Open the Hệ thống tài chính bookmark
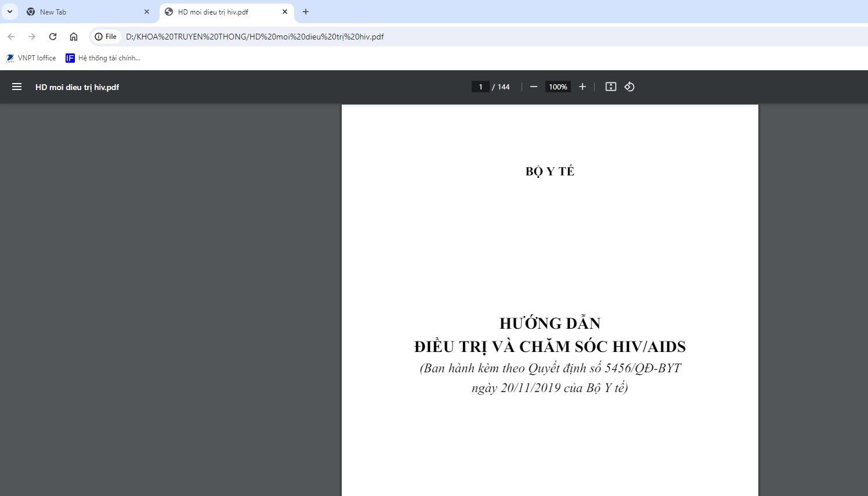868x496 pixels. (x=103, y=58)
